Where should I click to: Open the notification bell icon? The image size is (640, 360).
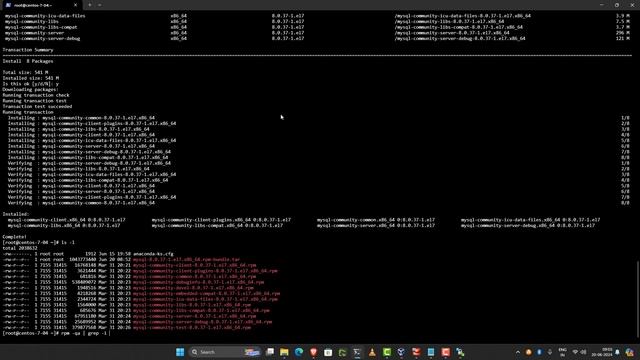[x=618, y=352]
